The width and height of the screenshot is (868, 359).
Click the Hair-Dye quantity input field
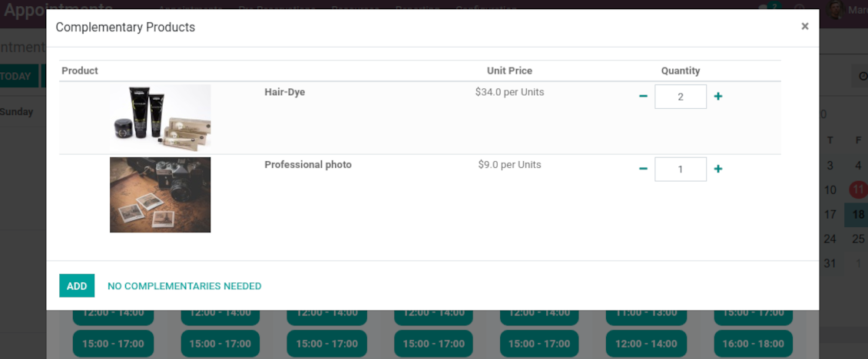(681, 97)
